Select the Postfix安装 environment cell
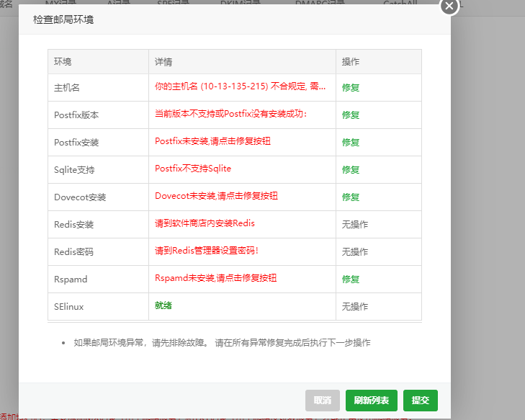This screenshot has height=420, width=525. [98, 143]
